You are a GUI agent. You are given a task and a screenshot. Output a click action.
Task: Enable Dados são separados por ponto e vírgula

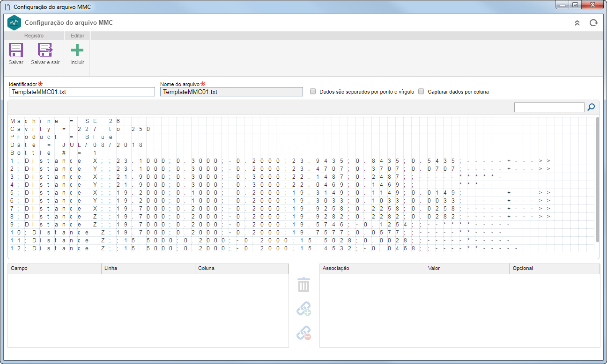[x=313, y=92]
